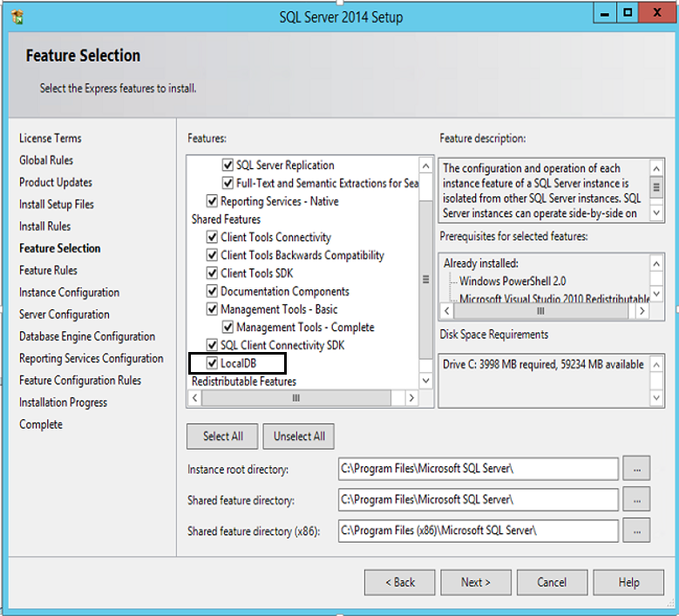Viewport: 679px width, 616px height.
Task: Click Features list scroll left arrow
Action: click(x=195, y=397)
